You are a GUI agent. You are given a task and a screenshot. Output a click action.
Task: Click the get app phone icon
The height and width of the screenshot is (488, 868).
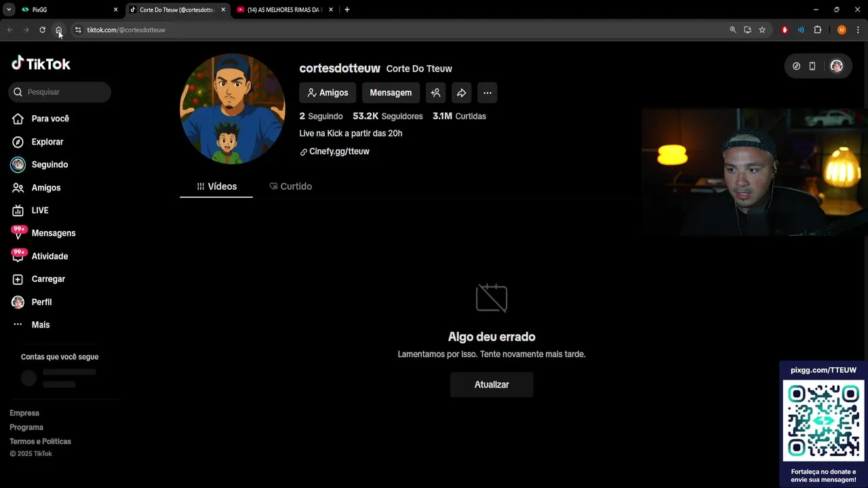812,66
